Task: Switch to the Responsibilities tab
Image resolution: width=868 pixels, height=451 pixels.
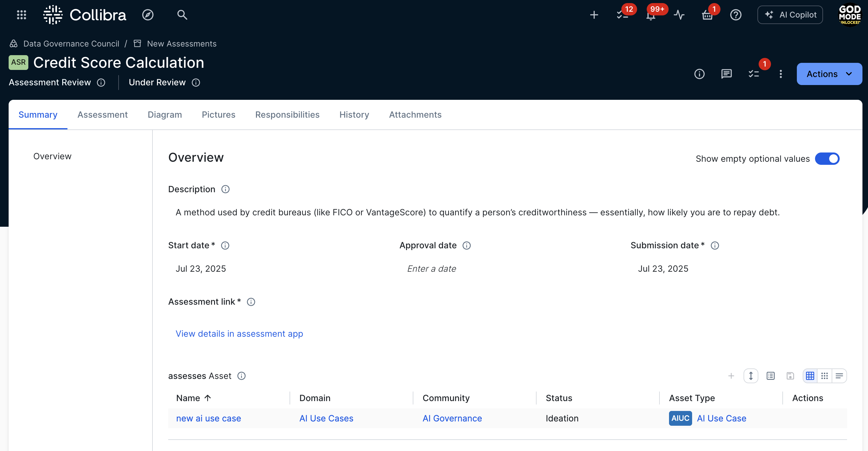Action: point(287,115)
